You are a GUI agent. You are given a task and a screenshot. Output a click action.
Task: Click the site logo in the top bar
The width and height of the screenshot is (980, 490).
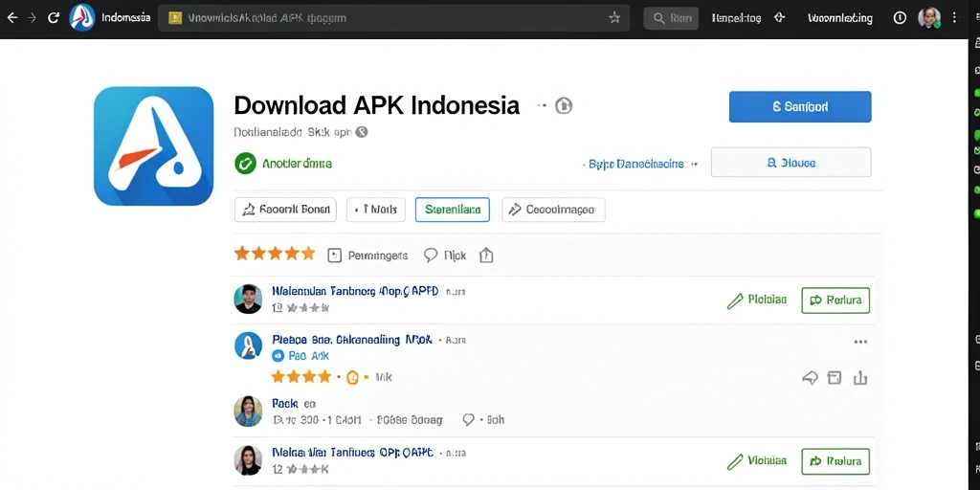click(82, 17)
